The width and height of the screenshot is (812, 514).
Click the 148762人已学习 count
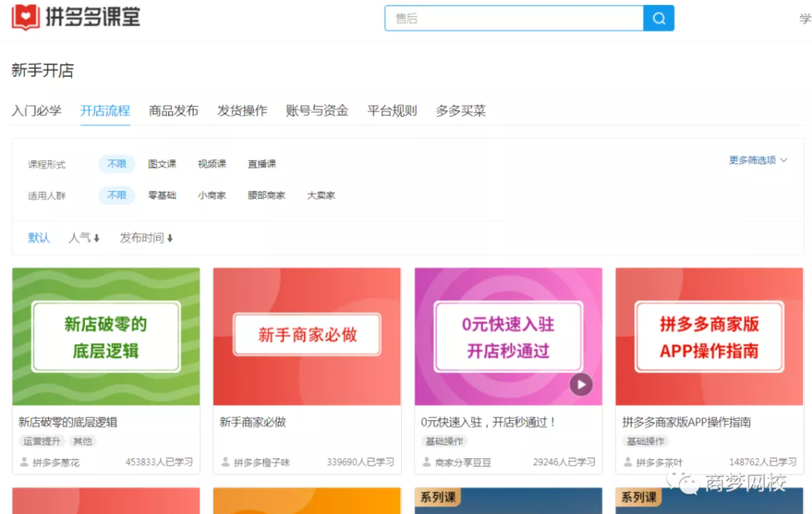(763, 463)
